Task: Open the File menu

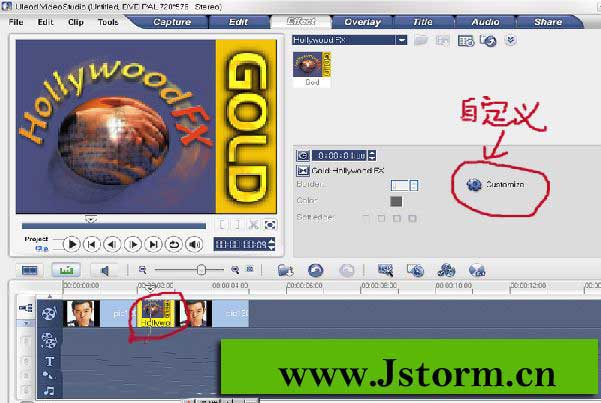Action: pyautogui.click(x=16, y=22)
